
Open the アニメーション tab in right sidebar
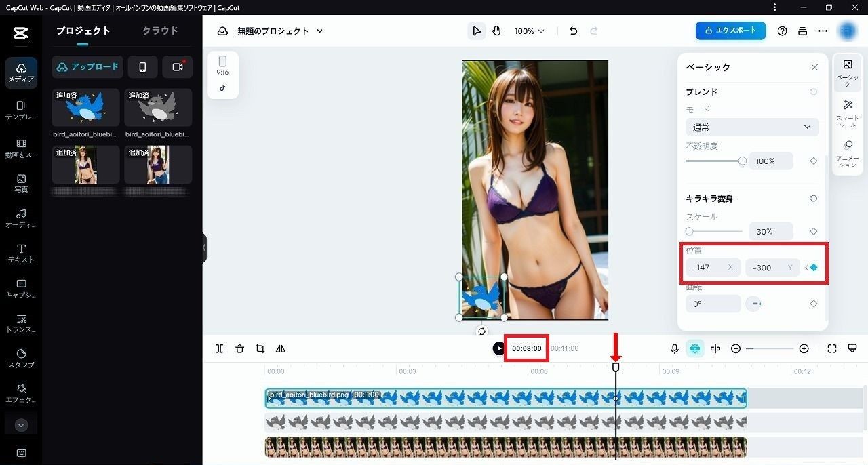pos(848,154)
